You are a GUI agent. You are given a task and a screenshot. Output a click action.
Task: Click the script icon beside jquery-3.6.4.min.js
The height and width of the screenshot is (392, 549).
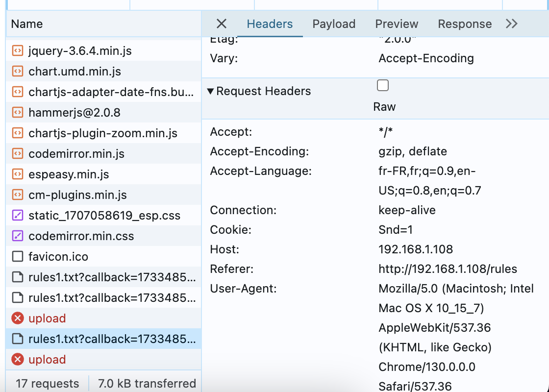point(17,51)
